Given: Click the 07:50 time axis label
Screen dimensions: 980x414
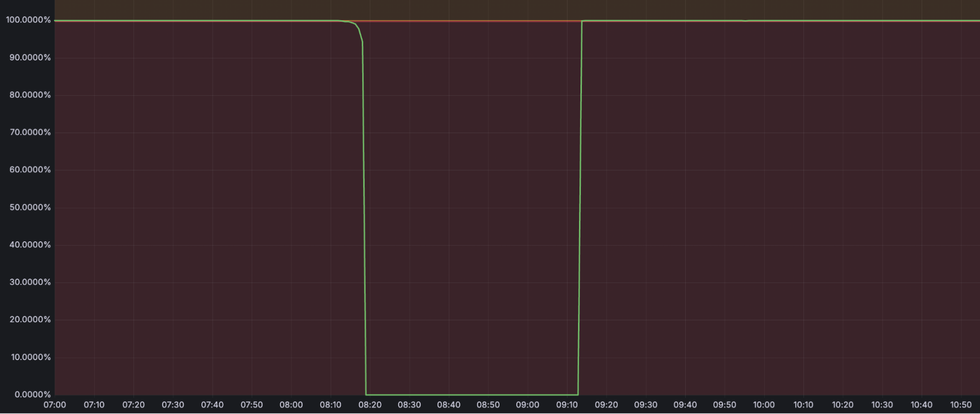Looking at the screenshot, I should 251,405.
